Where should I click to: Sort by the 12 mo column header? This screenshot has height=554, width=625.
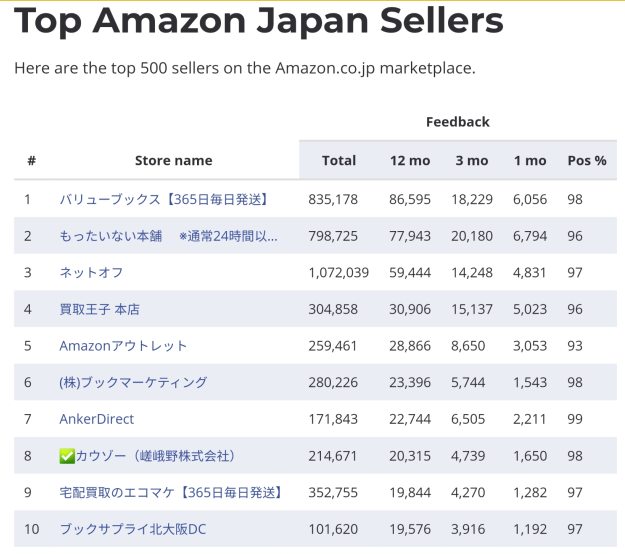[x=410, y=160]
